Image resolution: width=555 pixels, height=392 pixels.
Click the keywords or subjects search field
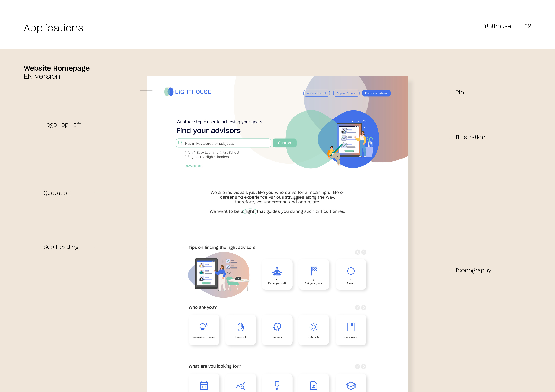click(x=224, y=143)
